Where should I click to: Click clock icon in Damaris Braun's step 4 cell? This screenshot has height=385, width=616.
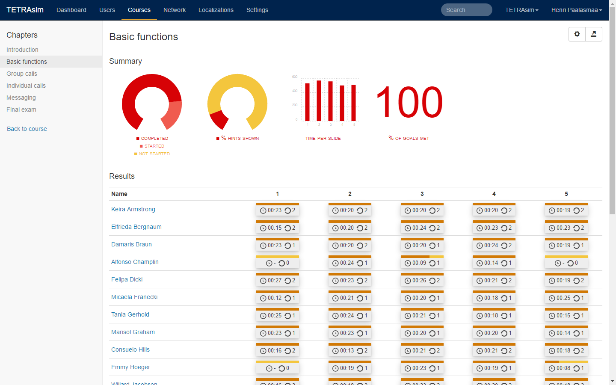click(479, 246)
